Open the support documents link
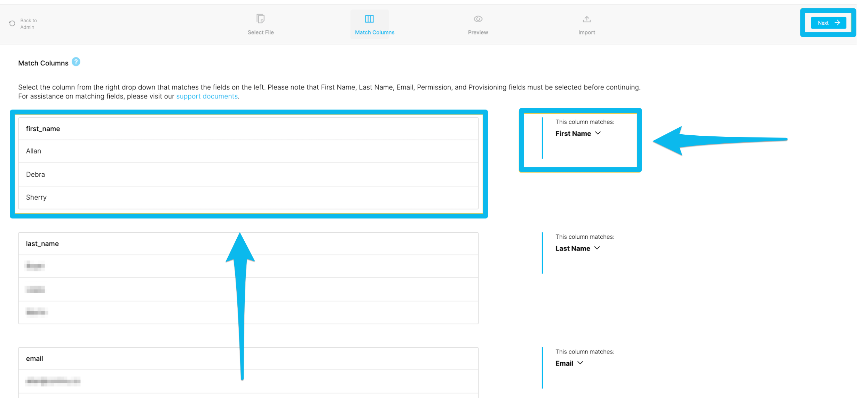The width and height of the screenshot is (868, 398). coord(207,96)
